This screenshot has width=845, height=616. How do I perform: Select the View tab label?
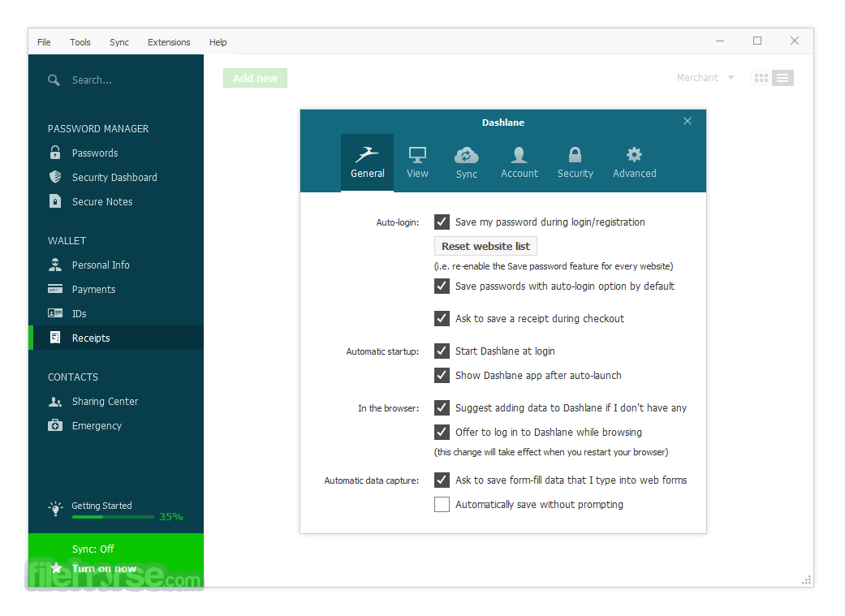418,174
